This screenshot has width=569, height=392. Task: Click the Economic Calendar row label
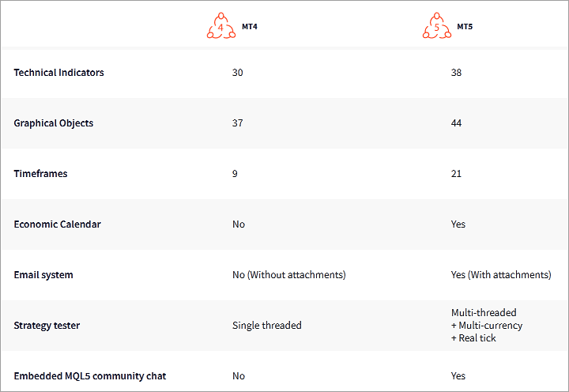point(57,224)
